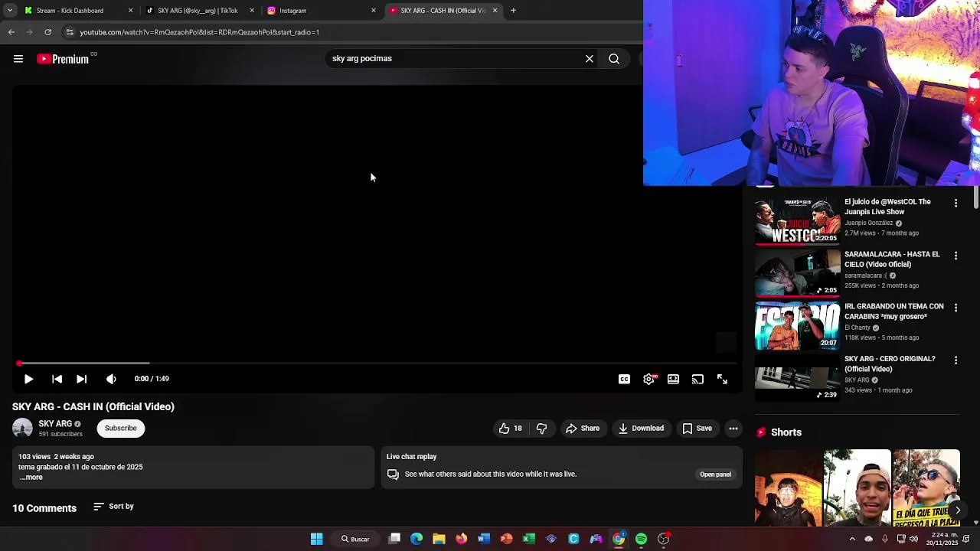Image resolution: width=980 pixels, height=551 pixels.
Task: Subscribe to SKY ARG channel
Action: click(x=121, y=429)
